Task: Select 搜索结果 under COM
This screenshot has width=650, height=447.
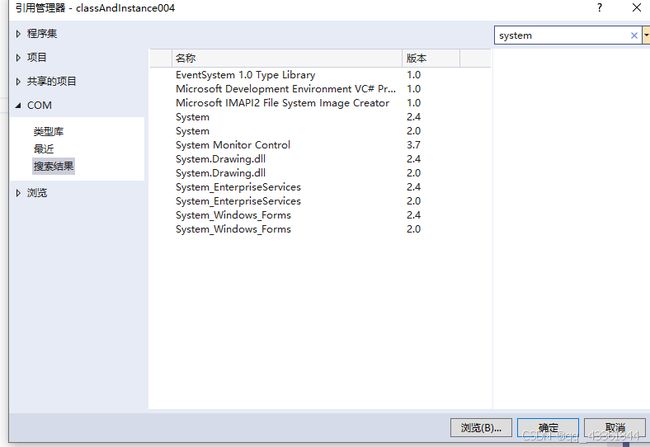Action: (x=53, y=166)
